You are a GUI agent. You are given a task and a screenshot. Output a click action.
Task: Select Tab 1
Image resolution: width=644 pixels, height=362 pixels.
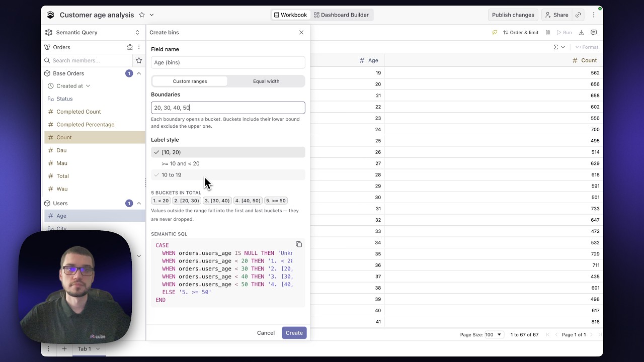click(x=84, y=349)
